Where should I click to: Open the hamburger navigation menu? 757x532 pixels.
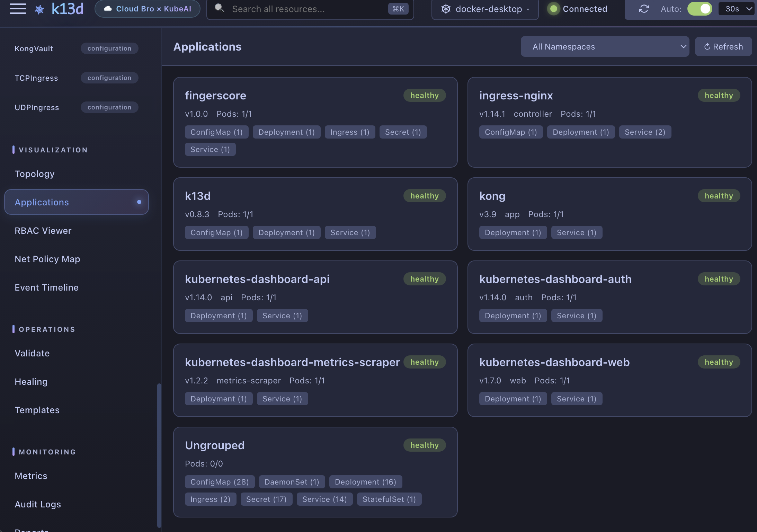point(18,9)
